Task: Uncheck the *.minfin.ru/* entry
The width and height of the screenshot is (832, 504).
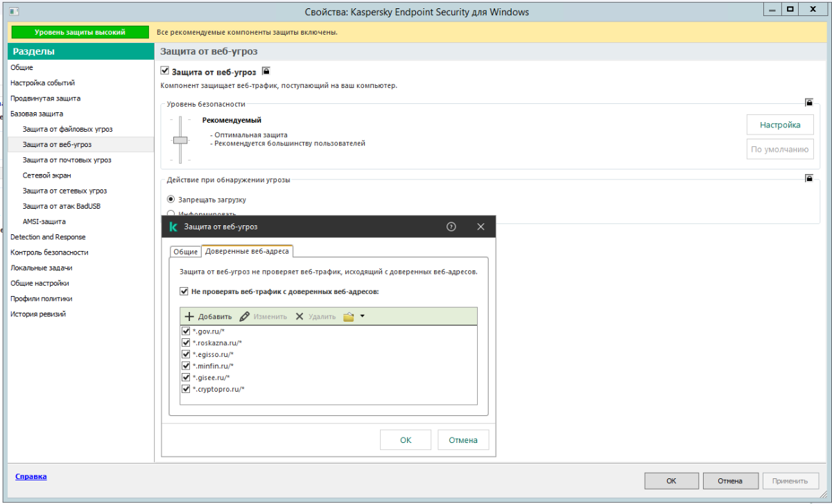Action: pos(186,366)
